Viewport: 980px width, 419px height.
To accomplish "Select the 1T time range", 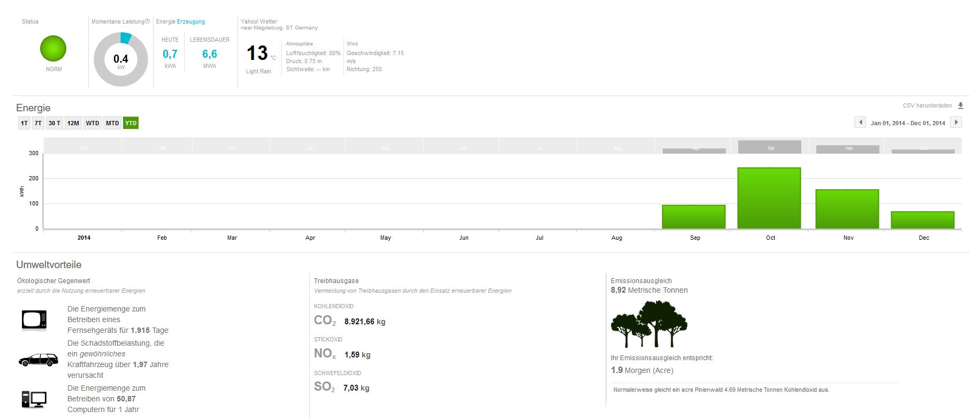I will click(24, 123).
